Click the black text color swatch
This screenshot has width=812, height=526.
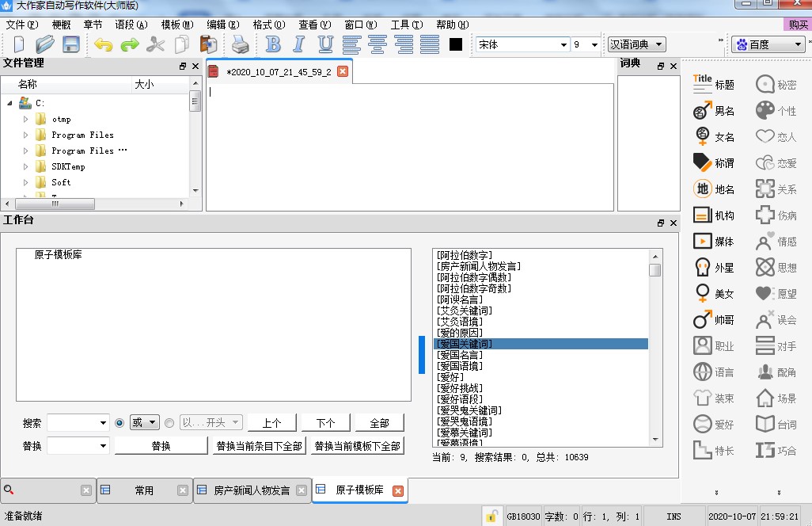[x=456, y=44]
